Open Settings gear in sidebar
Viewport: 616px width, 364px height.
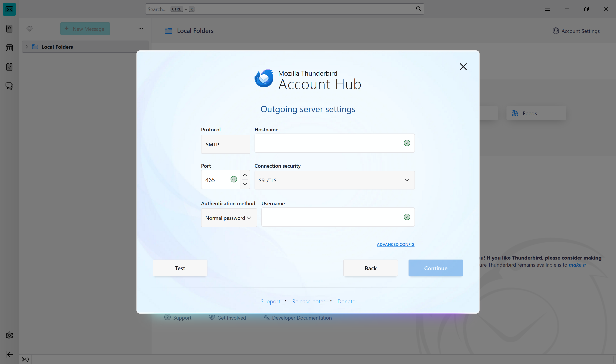9,335
